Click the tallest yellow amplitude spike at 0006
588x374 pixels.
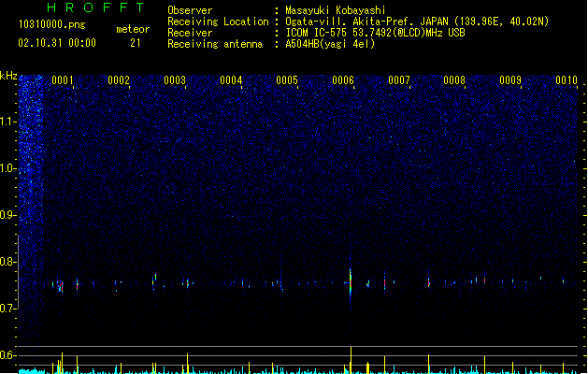tap(351, 360)
